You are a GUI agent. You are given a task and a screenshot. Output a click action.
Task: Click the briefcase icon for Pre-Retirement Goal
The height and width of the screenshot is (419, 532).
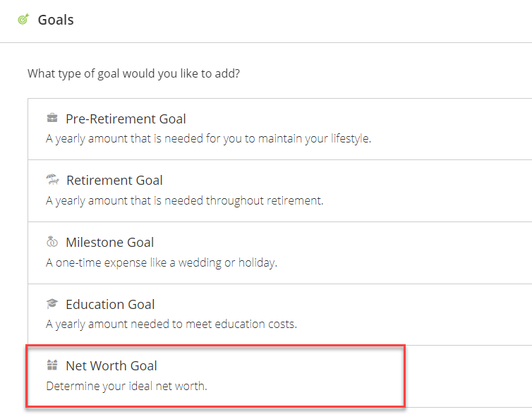[52, 118]
